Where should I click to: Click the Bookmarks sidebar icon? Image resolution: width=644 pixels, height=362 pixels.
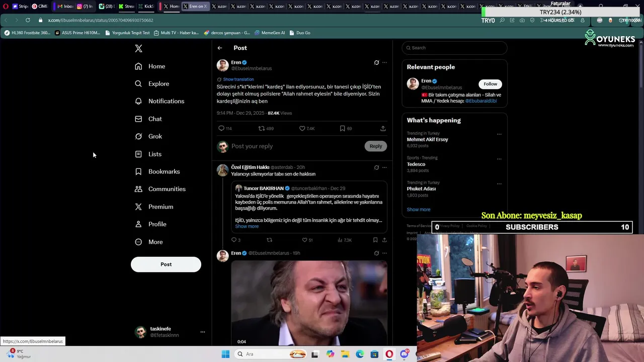tap(138, 171)
